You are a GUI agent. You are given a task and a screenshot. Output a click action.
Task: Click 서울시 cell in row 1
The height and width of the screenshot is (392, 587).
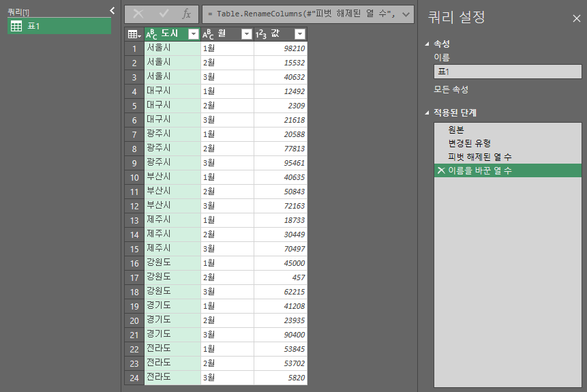click(172, 48)
